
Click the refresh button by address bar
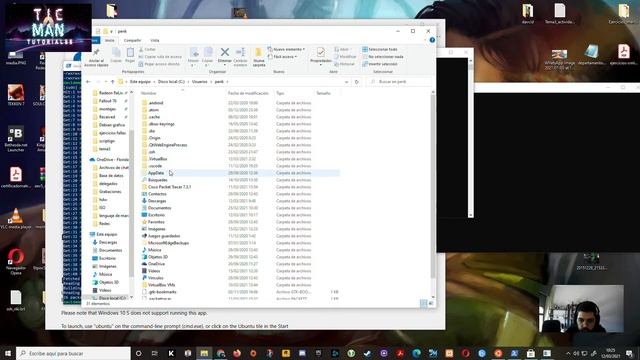(x=357, y=82)
